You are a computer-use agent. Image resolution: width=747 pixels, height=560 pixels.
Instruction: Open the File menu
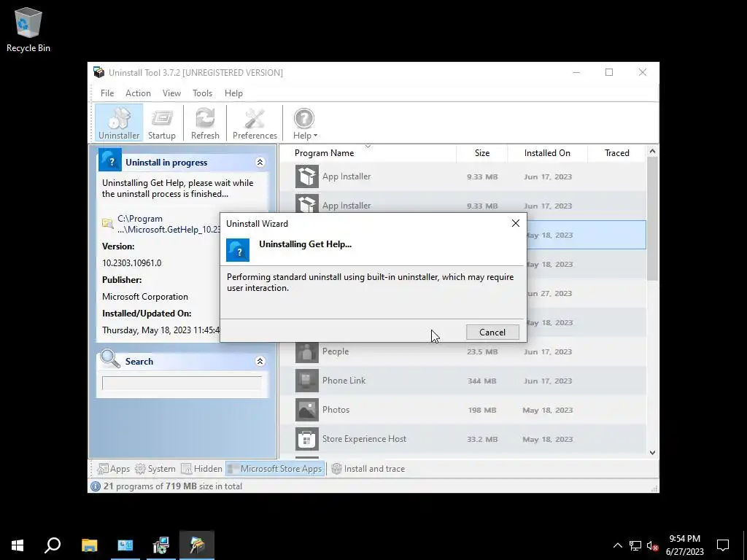point(107,93)
